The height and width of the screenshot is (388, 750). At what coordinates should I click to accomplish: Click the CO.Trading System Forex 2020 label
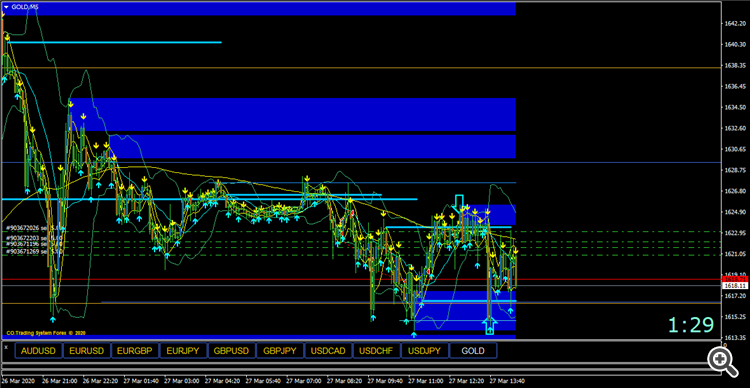46,333
